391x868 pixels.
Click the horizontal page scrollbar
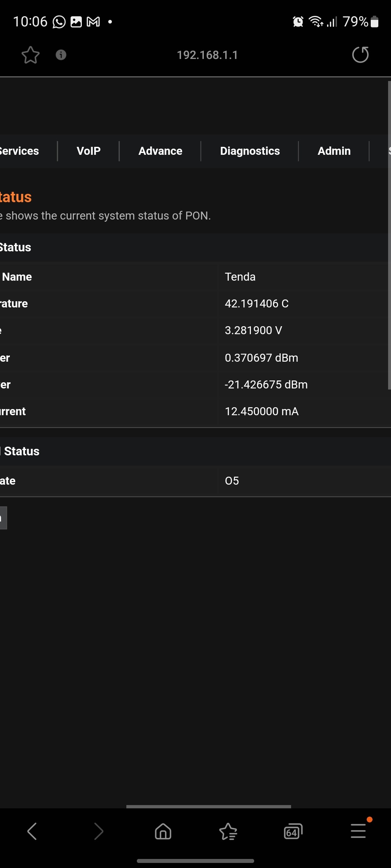coord(209,807)
